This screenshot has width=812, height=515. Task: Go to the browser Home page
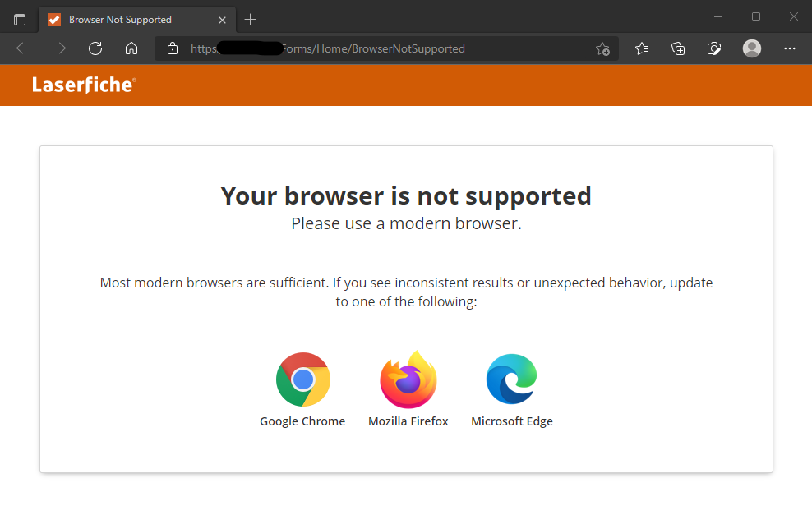pyautogui.click(x=131, y=48)
